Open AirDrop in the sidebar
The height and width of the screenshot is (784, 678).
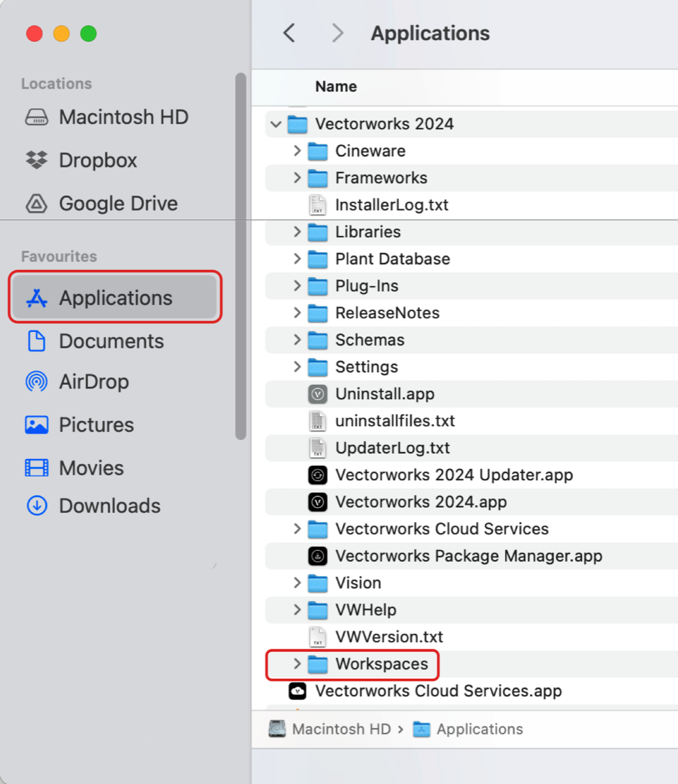coord(93,382)
